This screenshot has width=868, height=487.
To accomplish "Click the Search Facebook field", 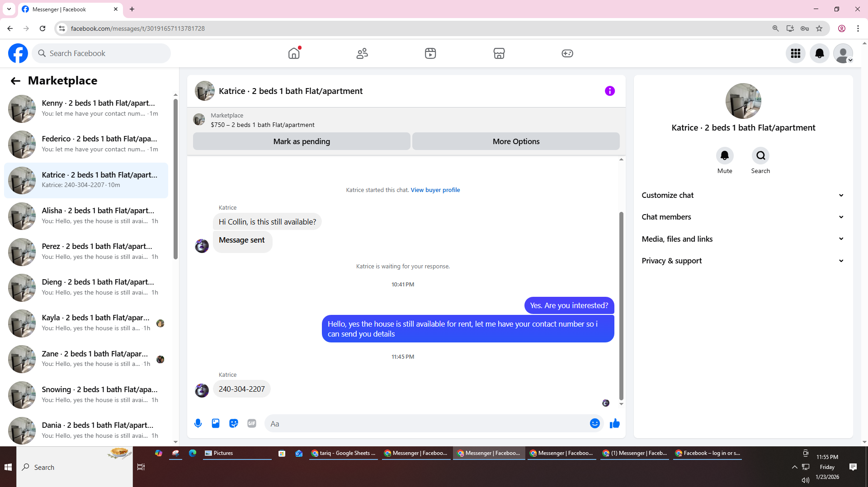I will point(101,53).
